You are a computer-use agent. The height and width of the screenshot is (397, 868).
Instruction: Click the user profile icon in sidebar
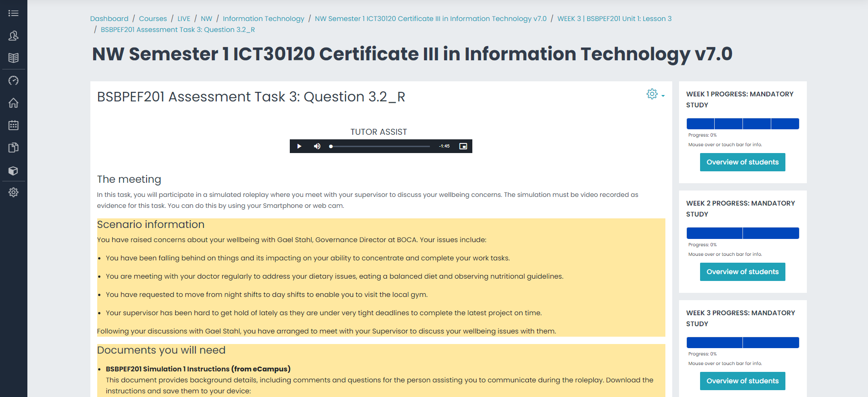click(x=13, y=36)
